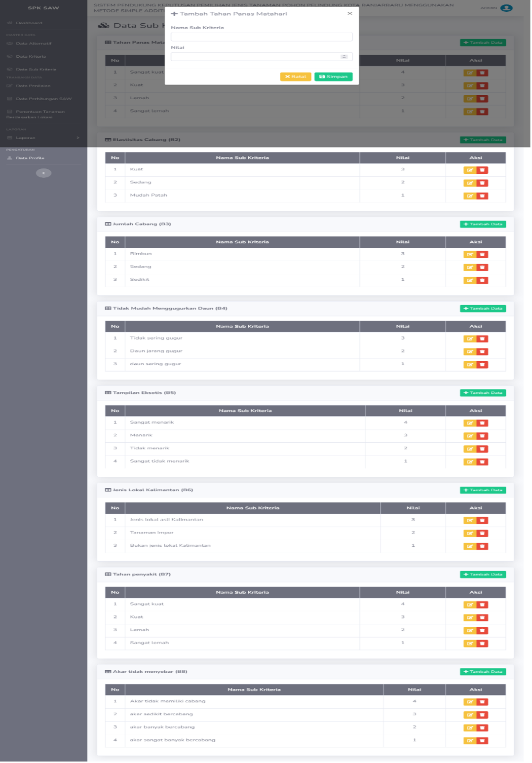Go to Data Kriteria menu item
Screen dimensions: 532x763
(31, 57)
